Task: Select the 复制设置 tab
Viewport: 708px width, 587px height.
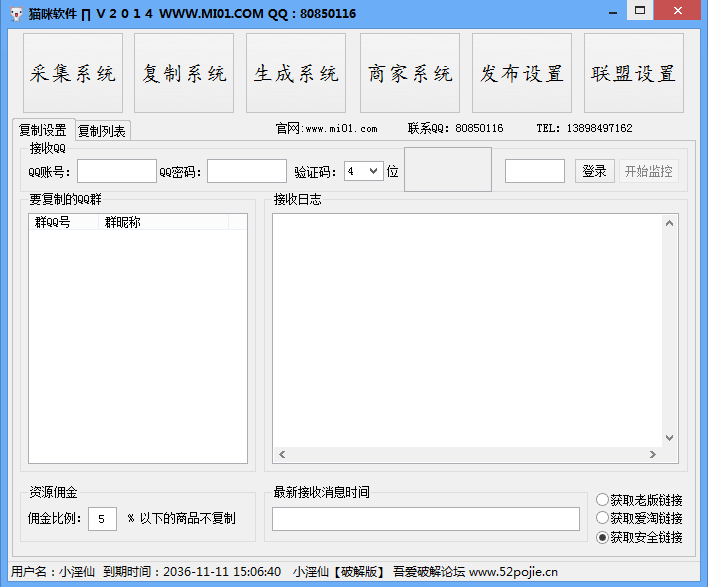Action: click(x=43, y=130)
